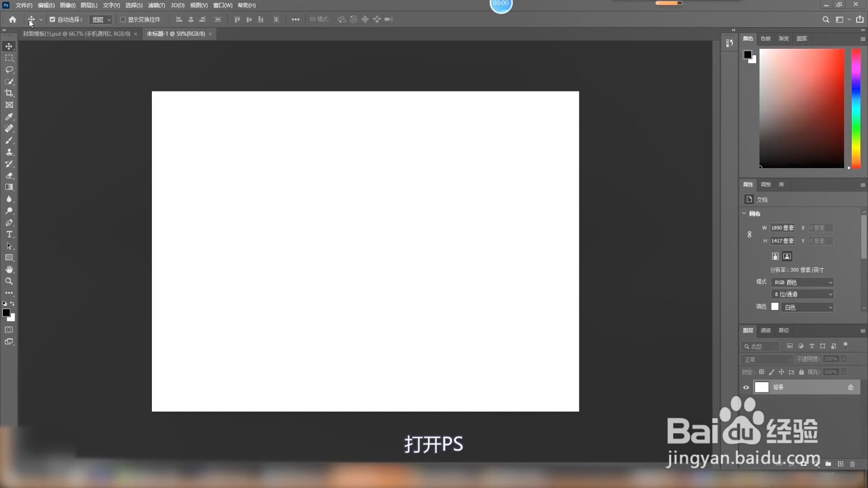Select the Brush tool
The height and width of the screenshot is (488, 868).
tap(9, 140)
